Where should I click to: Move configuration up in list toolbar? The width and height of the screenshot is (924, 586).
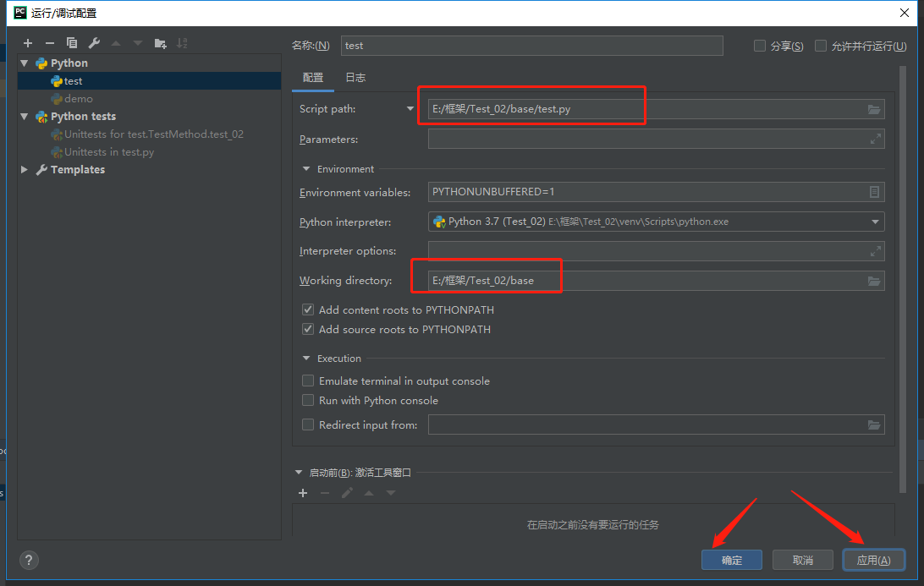116,43
